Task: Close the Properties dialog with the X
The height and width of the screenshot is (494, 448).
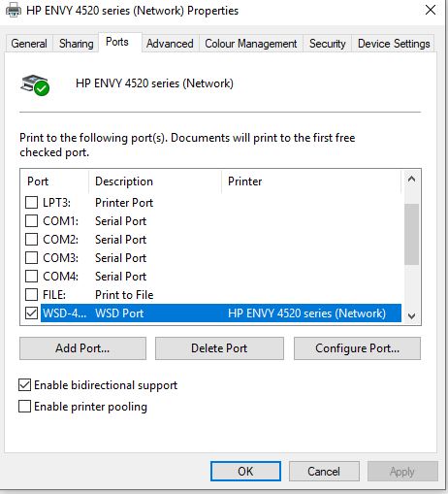Action: [x=431, y=10]
